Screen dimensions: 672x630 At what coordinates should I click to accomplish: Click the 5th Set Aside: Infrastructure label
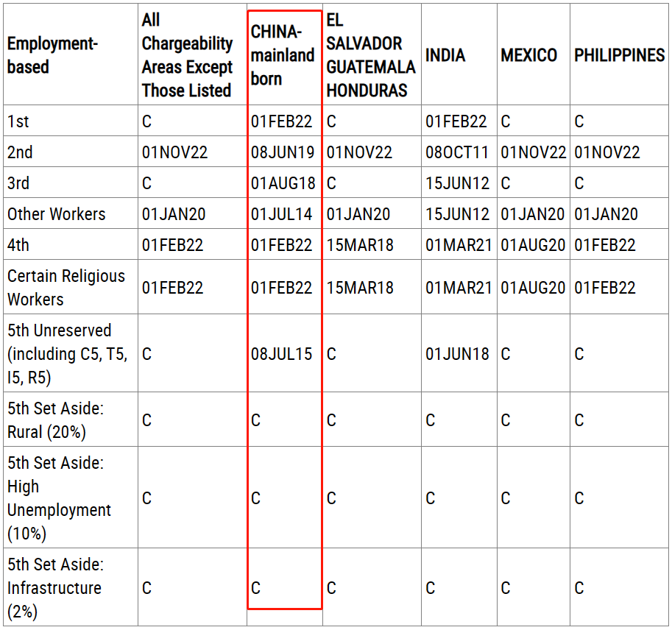click(x=56, y=588)
